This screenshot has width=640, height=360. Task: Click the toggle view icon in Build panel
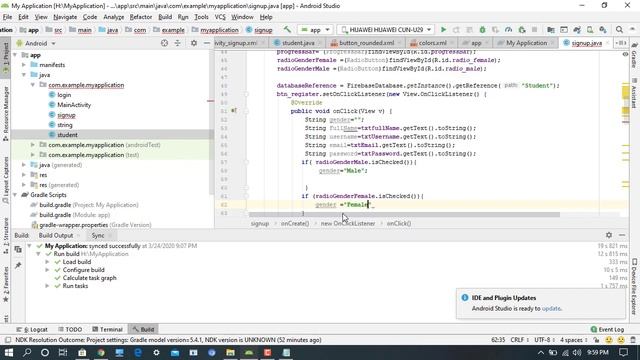point(18,249)
